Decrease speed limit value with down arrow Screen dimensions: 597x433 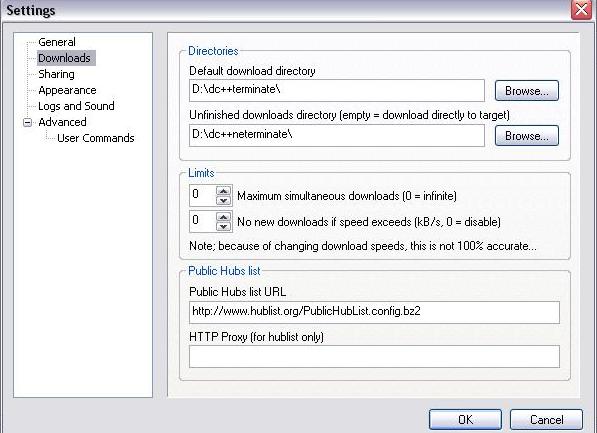coord(223,227)
